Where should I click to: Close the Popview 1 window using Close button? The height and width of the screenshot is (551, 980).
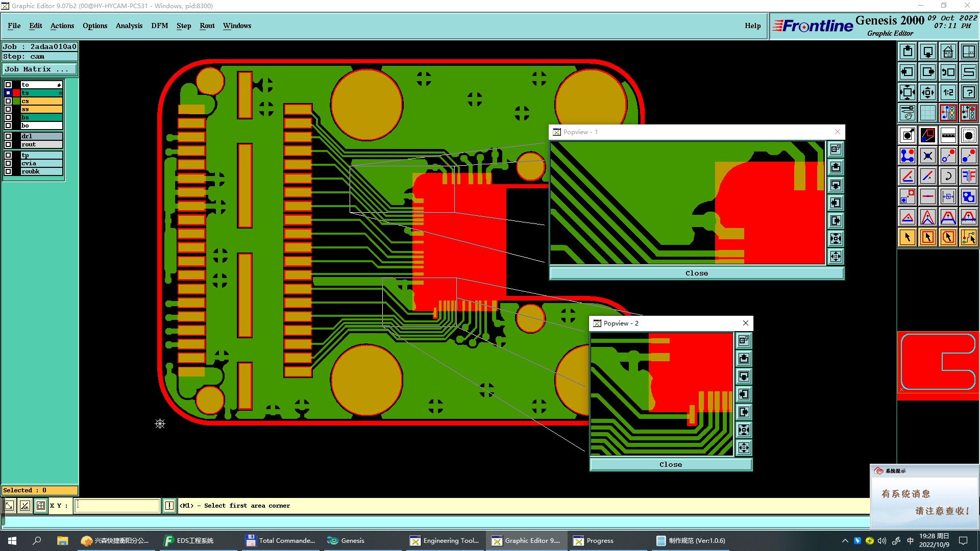696,273
